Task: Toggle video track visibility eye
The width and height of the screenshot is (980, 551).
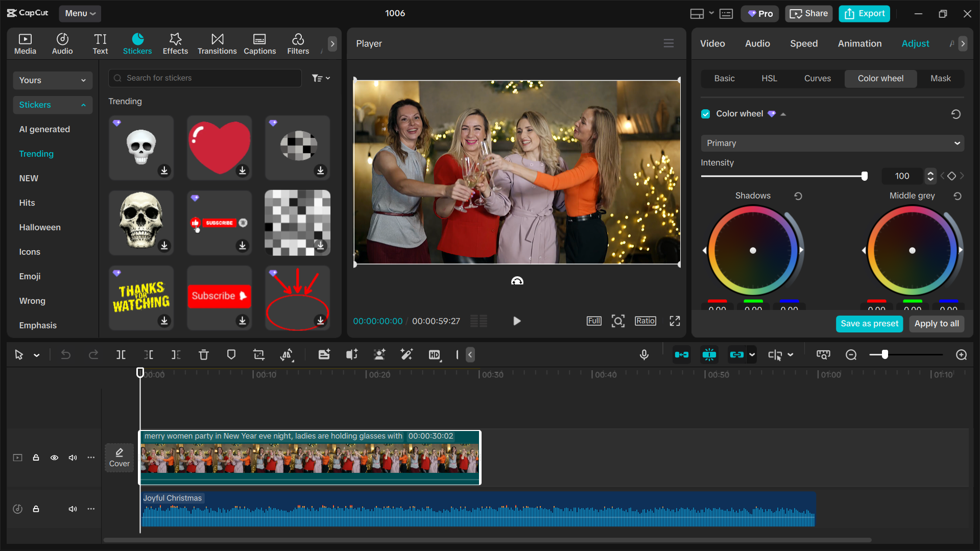Action: pyautogui.click(x=54, y=458)
